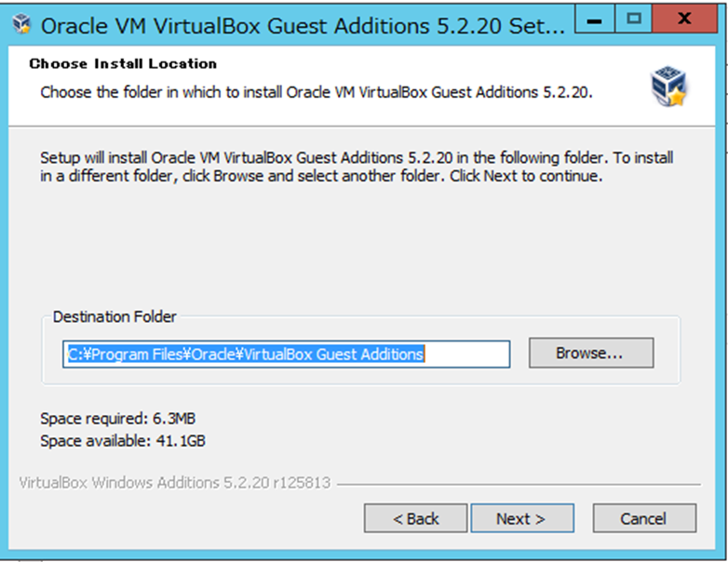Cancel the Guest Additions installation
The height and width of the screenshot is (562, 728).
coord(644,518)
